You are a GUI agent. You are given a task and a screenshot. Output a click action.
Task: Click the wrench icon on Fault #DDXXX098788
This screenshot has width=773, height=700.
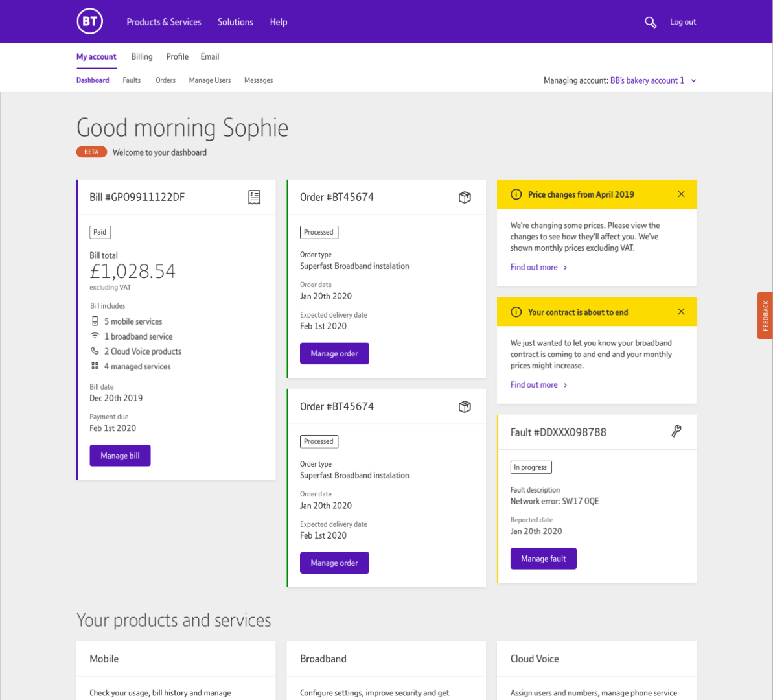coord(676,431)
